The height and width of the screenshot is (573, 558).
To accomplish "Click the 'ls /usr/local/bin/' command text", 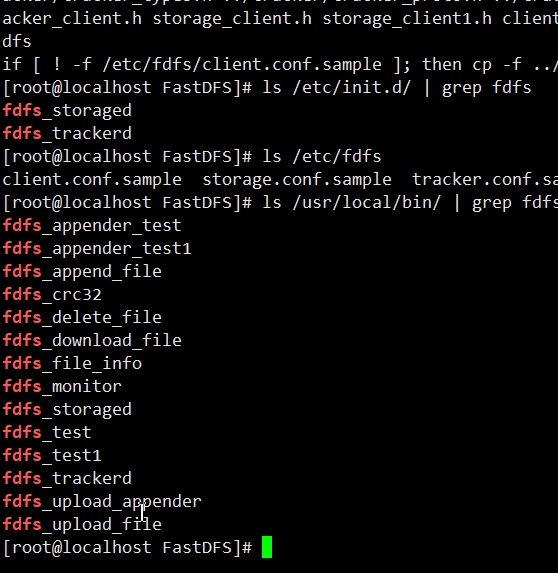I will point(352,202).
